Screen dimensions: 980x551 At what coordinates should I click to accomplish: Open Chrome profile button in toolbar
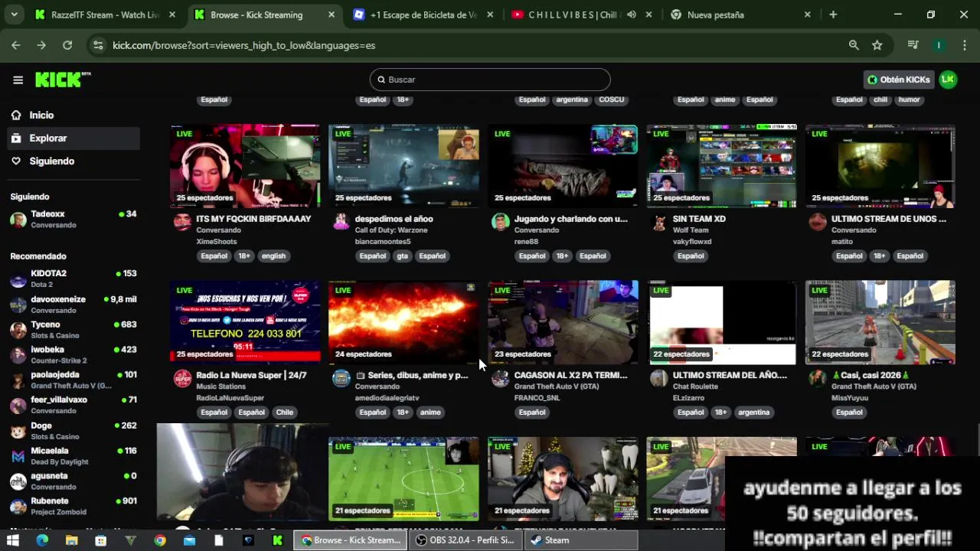tap(939, 45)
